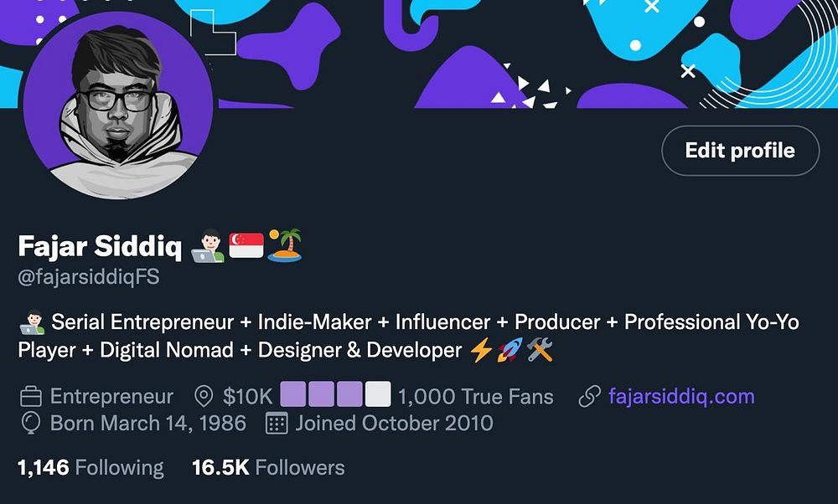This screenshot has width=838, height=504.
Task: Click the rocket emoji in bio
Action: click(x=509, y=350)
